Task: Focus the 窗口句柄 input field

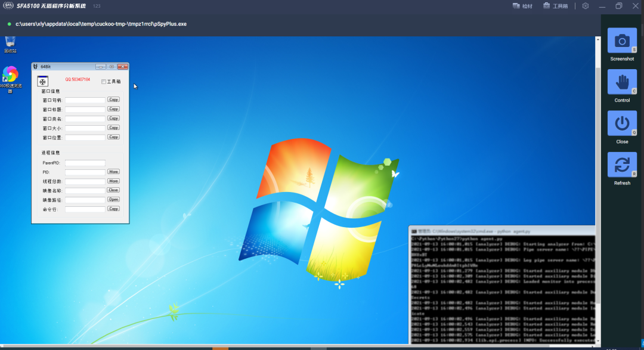Action: (x=85, y=100)
